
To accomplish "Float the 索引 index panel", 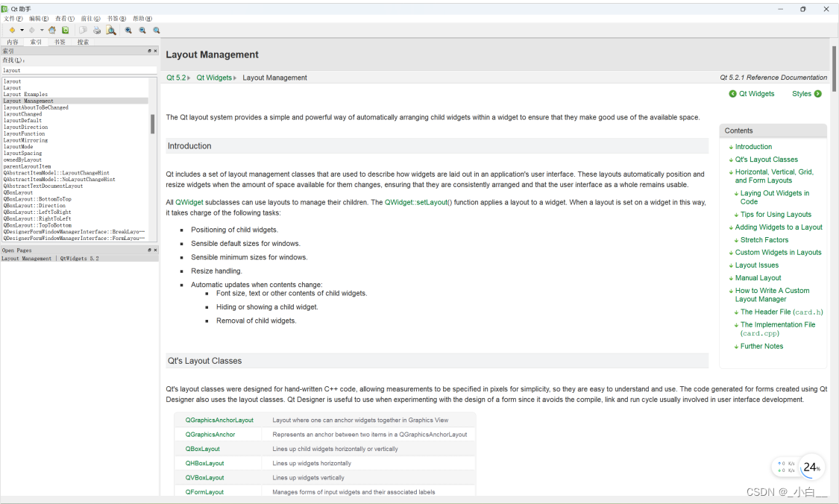I will pos(149,51).
